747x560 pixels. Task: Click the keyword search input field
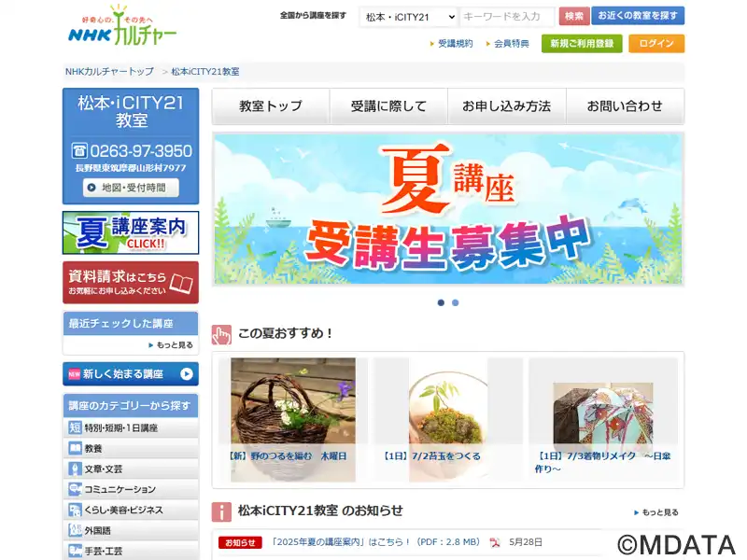click(x=508, y=17)
